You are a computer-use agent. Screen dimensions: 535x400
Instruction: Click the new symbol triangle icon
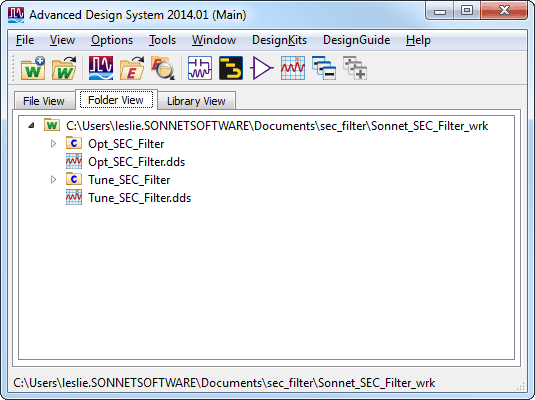point(262,68)
